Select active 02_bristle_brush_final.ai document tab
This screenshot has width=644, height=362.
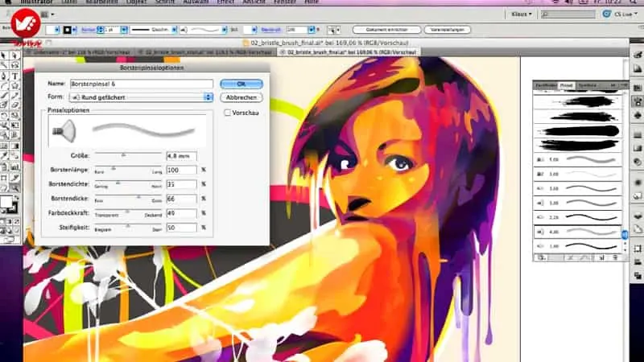(349, 52)
